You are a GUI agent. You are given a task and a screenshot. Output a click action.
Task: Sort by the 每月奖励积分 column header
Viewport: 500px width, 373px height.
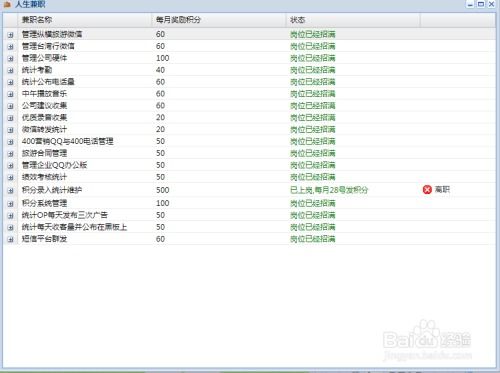point(219,20)
